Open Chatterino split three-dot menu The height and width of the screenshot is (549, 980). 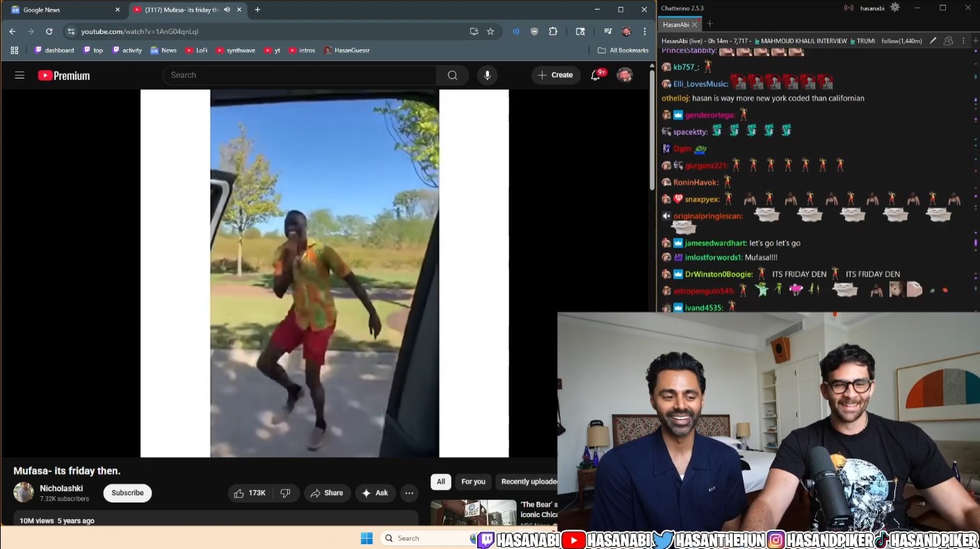click(964, 41)
